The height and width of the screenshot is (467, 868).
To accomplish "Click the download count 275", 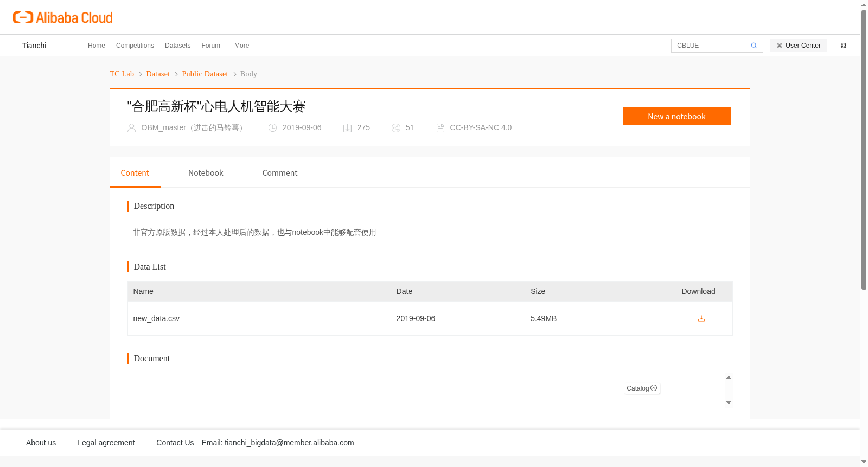I will (x=363, y=128).
